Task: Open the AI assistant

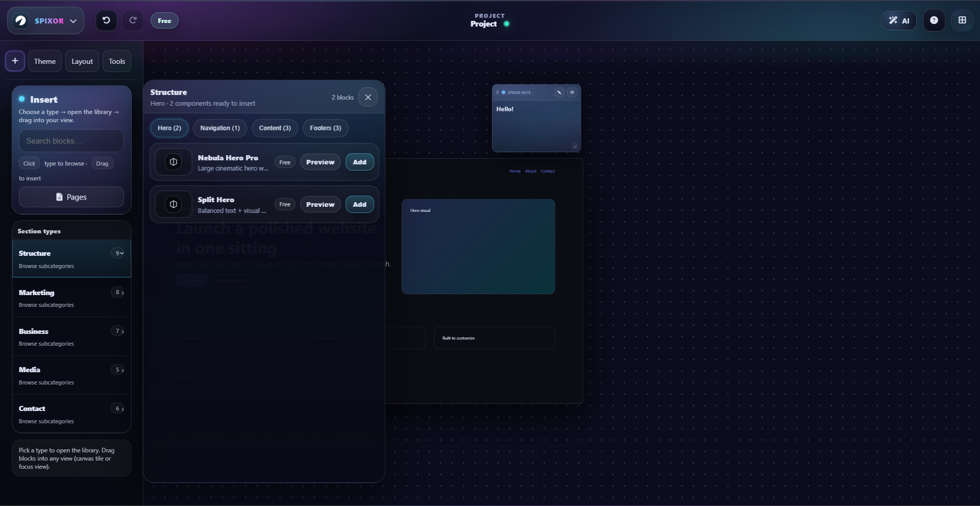Action: pos(899,20)
